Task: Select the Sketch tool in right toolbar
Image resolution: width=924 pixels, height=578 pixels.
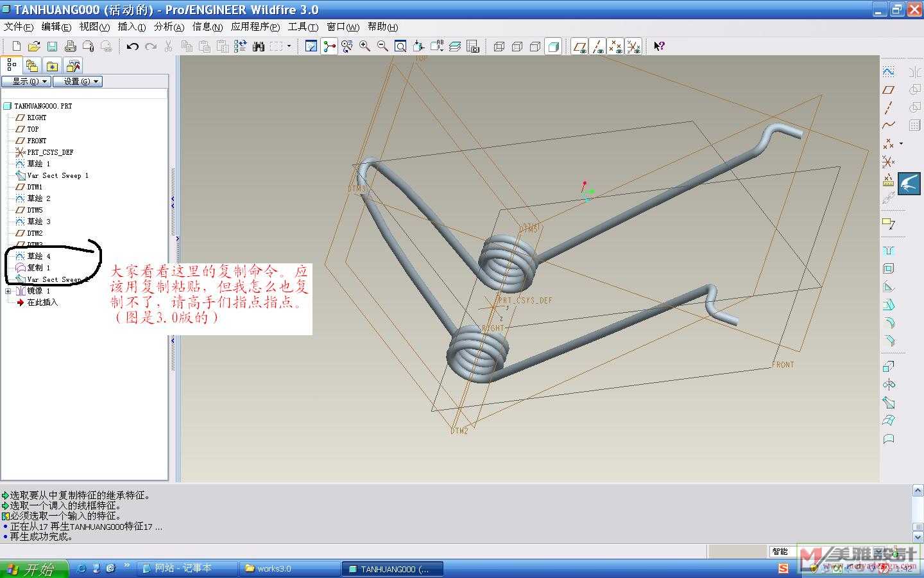Action: point(889,72)
